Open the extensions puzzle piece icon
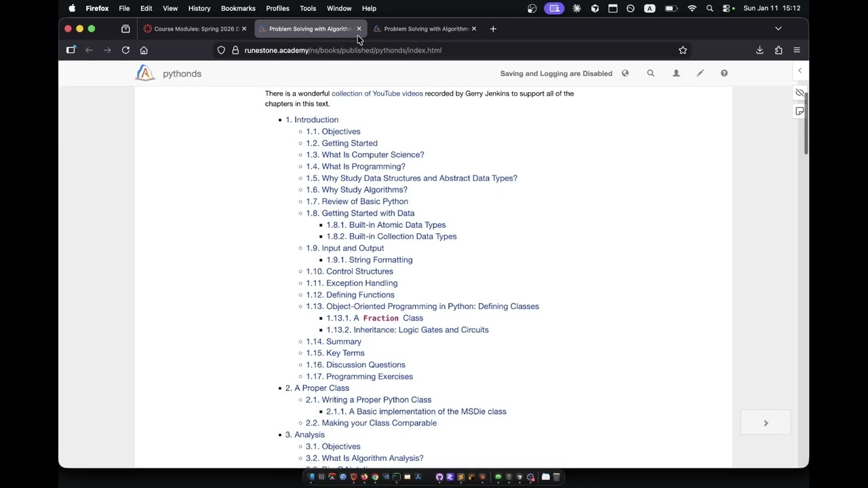Viewport: 868px width, 488px height. pos(778,50)
